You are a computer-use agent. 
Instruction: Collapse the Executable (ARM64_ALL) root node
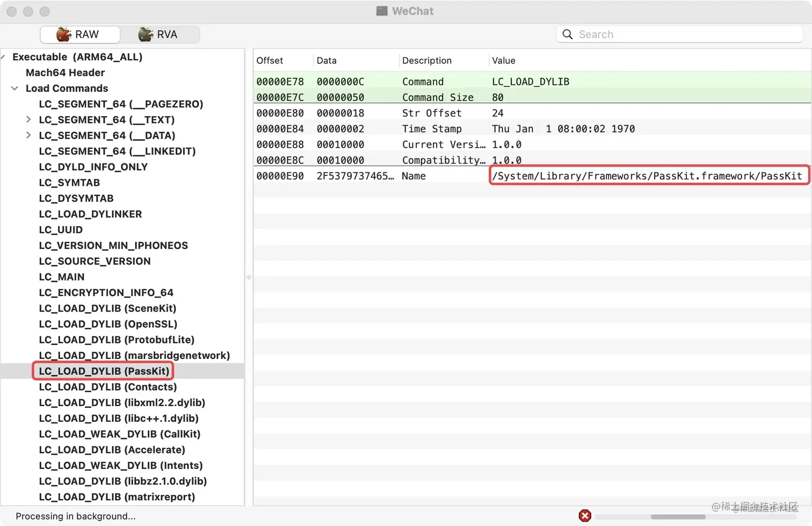pyautogui.click(x=3, y=57)
